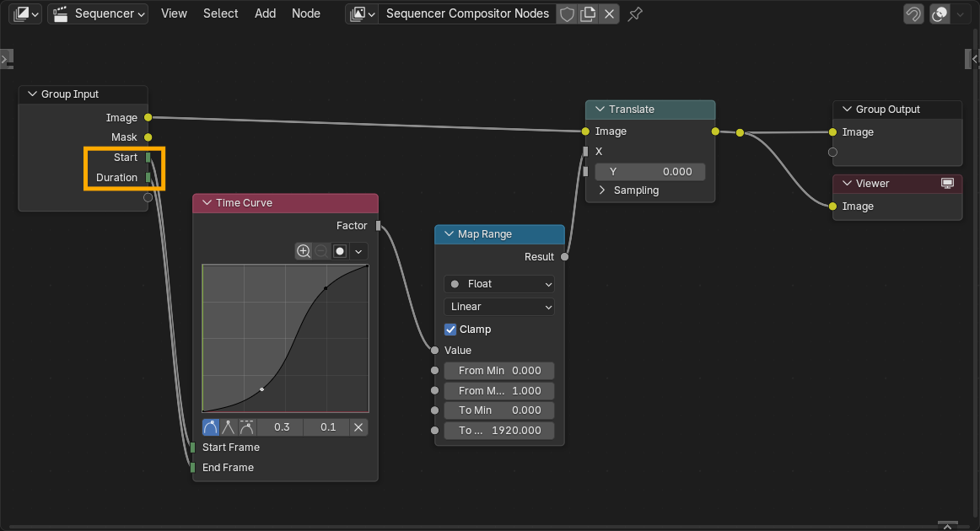Open the Sequencer mode dropdown
The image size is (980, 531).
pos(98,13)
